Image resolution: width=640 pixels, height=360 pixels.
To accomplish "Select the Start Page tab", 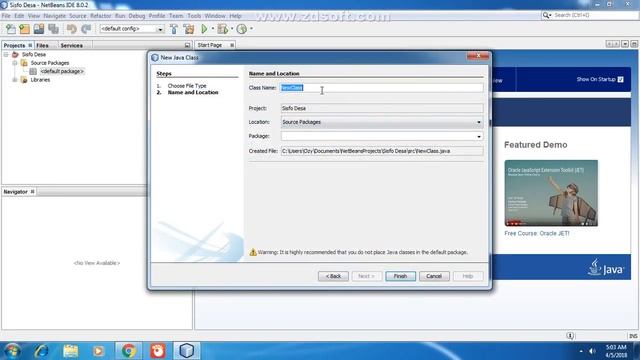I will tap(210, 45).
